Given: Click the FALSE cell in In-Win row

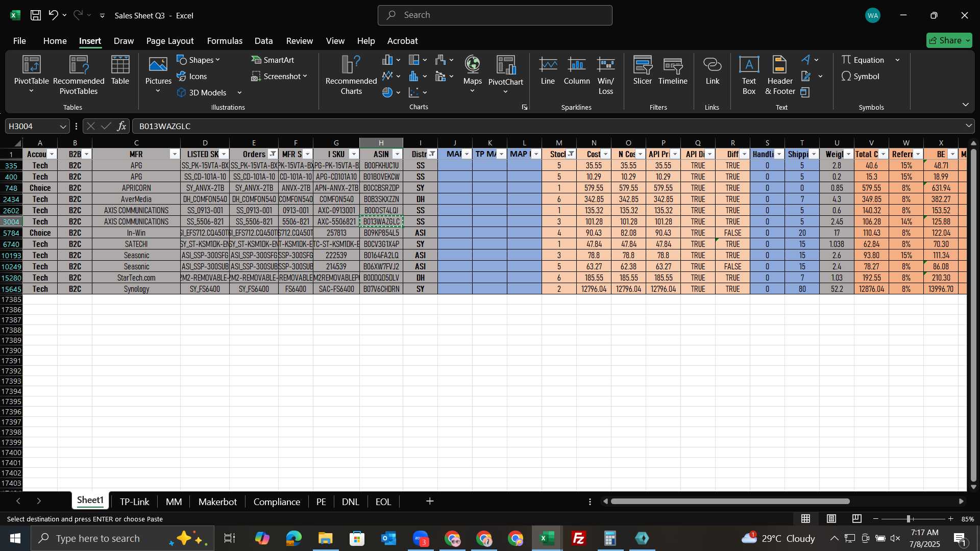Looking at the screenshot, I should click(732, 233).
